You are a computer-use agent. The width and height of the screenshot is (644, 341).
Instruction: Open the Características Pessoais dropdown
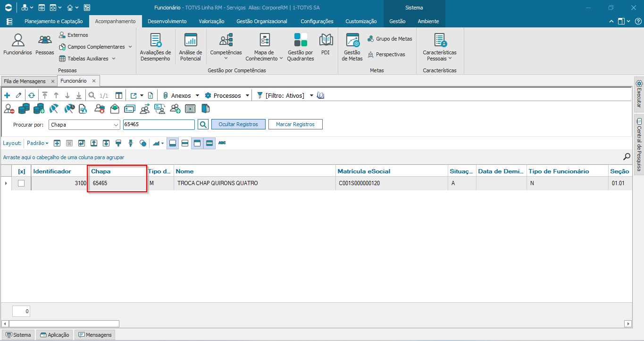click(440, 47)
